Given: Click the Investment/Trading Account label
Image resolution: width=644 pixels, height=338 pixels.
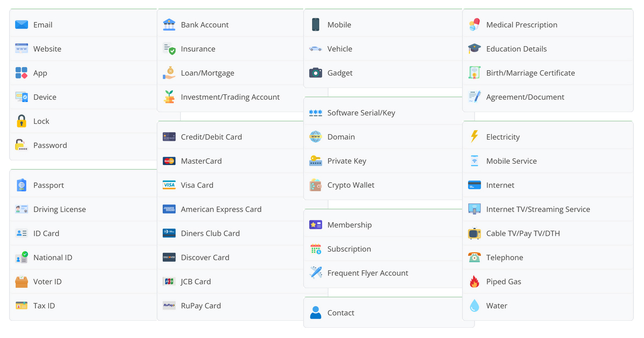Looking at the screenshot, I should 230,97.
